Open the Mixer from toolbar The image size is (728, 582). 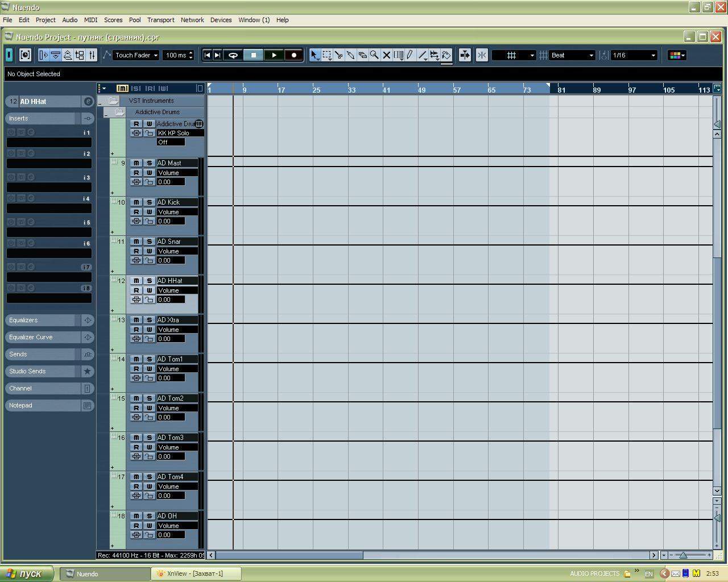pos(92,55)
